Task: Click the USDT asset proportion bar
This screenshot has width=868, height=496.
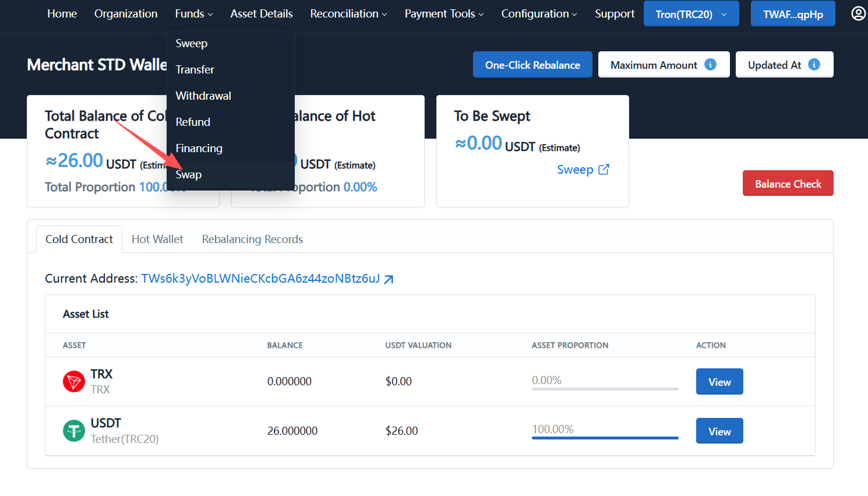Action: pyautogui.click(x=605, y=437)
